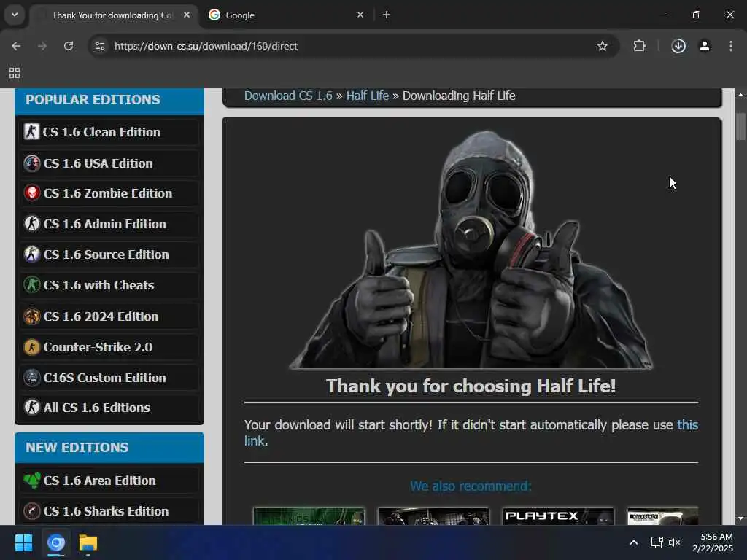
Task: Click the gas mask soldier image
Action: click(x=471, y=250)
